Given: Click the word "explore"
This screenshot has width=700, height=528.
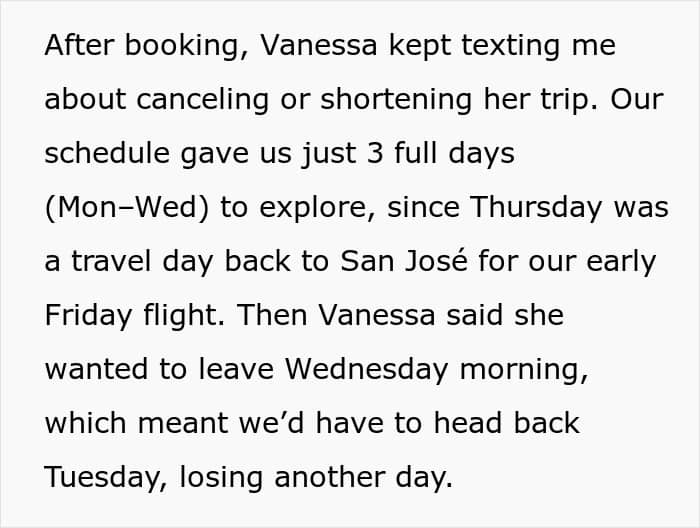Looking at the screenshot, I should 308,208.
